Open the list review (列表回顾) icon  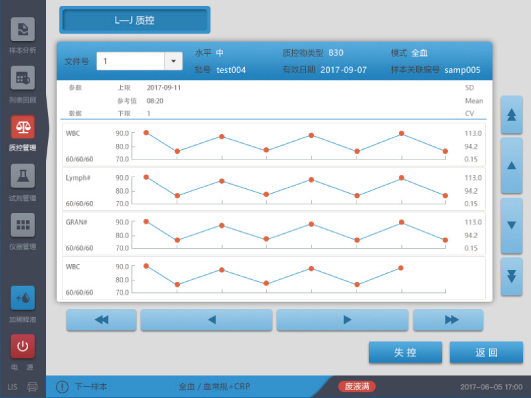tap(23, 78)
